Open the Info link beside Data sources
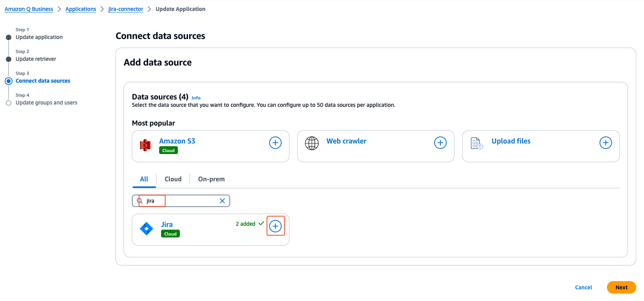The width and height of the screenshot is (644, 301). click(196, 98)
